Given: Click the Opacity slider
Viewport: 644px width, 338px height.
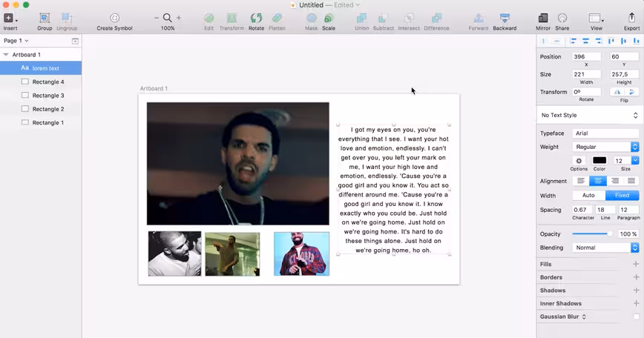Looking at the screenshot, I should pos(592,233).
